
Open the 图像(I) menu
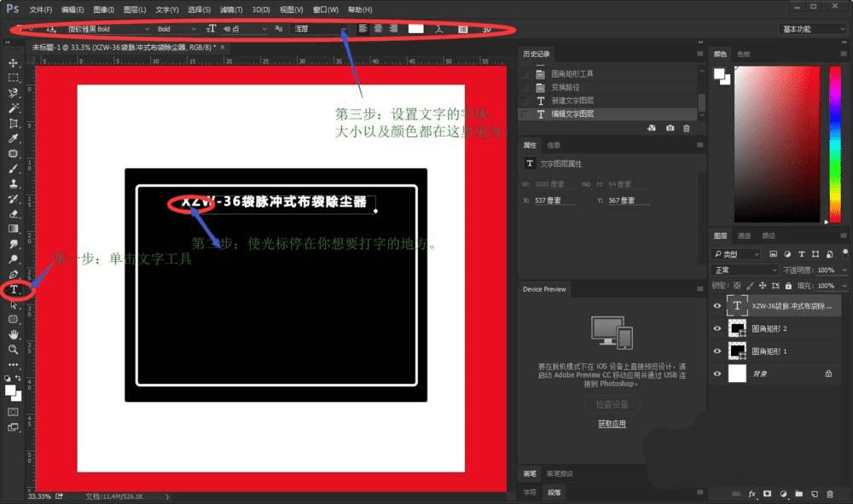coord(103,9)
